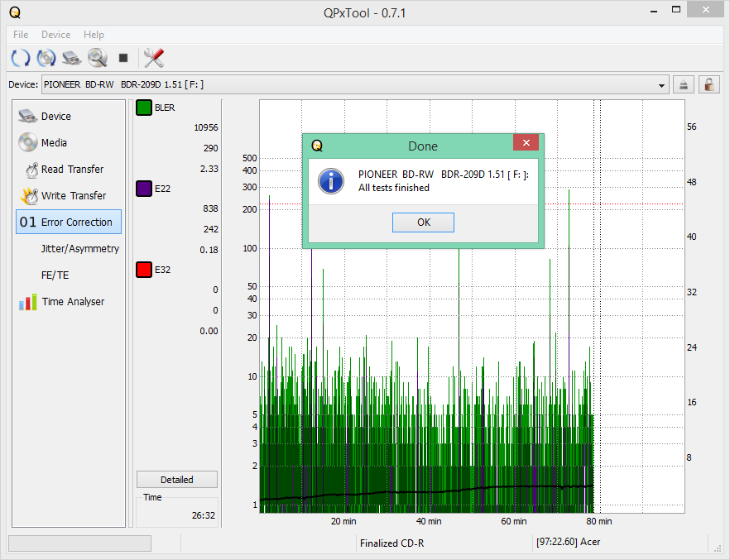This screenshot has height=560, width=730.
Task: Open the Device menu
Action: pos(56,35)
